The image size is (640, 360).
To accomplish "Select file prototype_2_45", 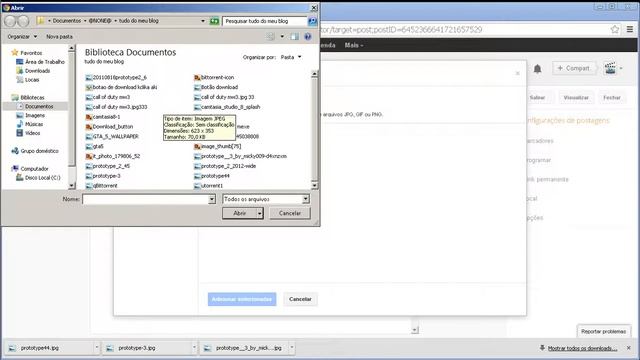I will coord(108,166).
